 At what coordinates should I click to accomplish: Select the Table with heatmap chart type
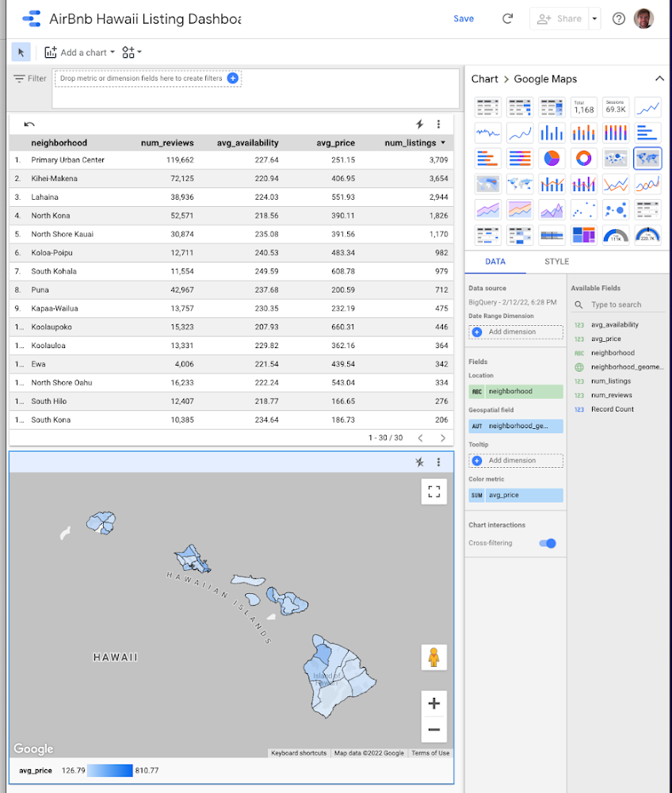[552, 107]
